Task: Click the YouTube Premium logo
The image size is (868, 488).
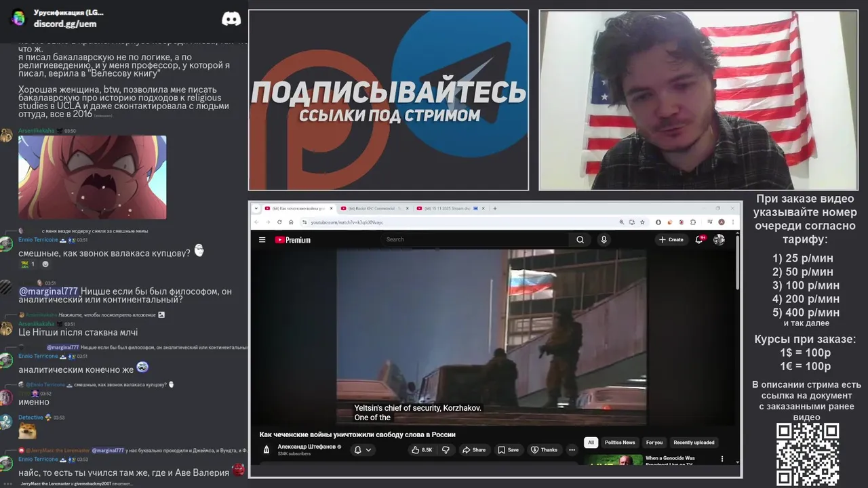Action: pyautogui.click(x=292, y=240)
